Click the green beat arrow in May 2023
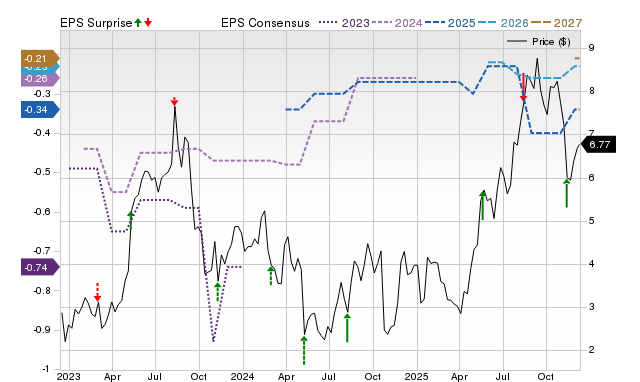Image resolution: width=640 pixels, height=382 pixels. [x=131, y=220]
